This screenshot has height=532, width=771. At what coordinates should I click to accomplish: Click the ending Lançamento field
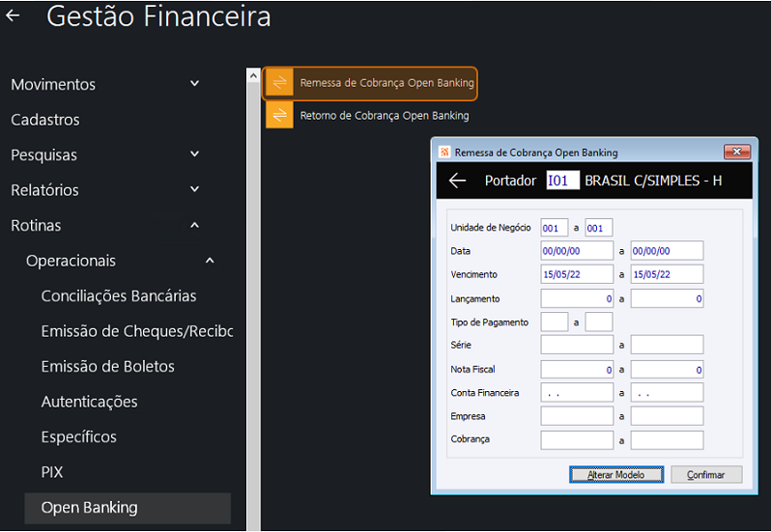point(667,298)
